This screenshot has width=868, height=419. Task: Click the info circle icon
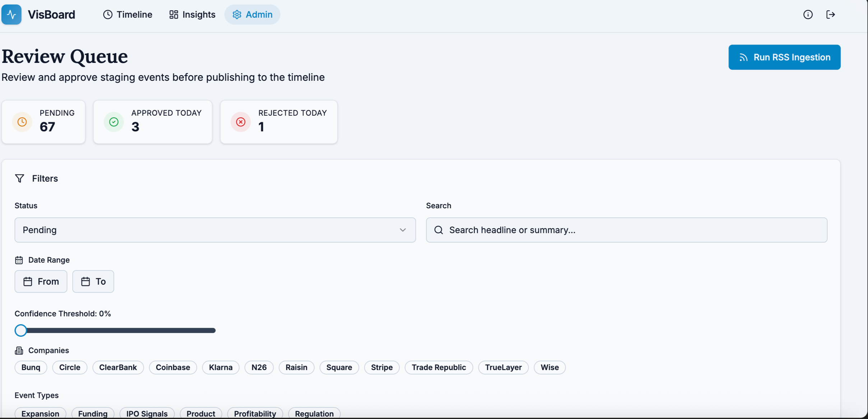[x=808, y=14]
